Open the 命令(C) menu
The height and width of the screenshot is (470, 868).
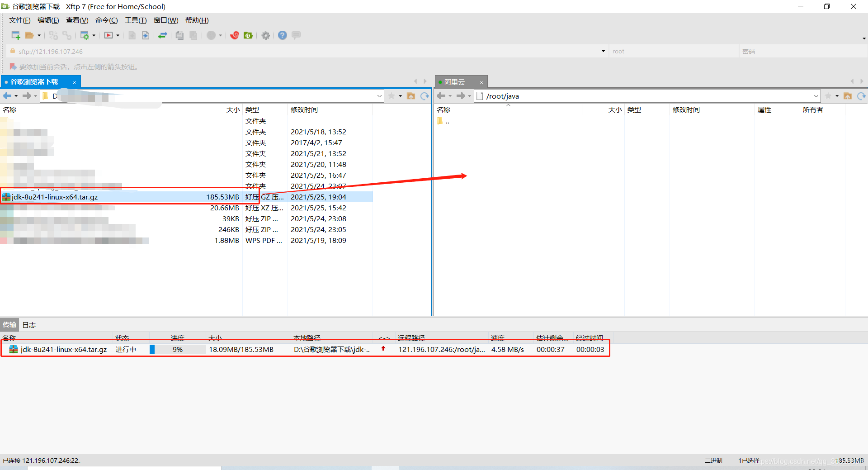click(106, 20)
